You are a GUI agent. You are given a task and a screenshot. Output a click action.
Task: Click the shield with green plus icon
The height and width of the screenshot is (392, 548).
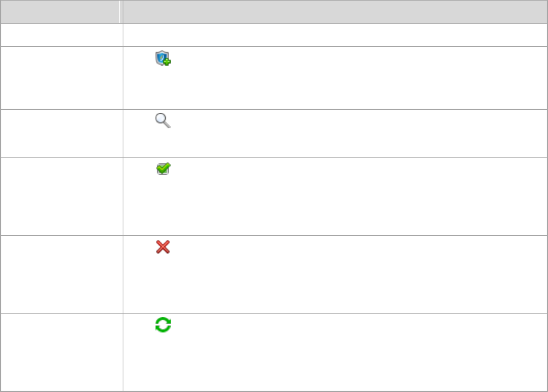click(x=163, y=59)
